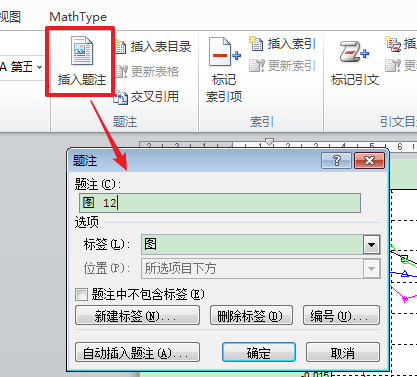
Task: Click the New Label (新建标签) button
Action: [137, 315]
